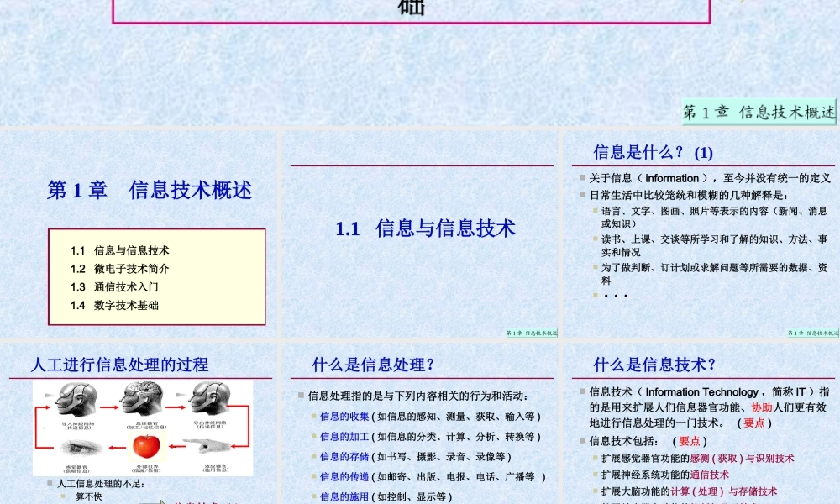The width and height of the screenshot is (840, 504).
Task: Expand the 1.1 信息与信息技术 outline entry
Action: click(x=118, y=249)
